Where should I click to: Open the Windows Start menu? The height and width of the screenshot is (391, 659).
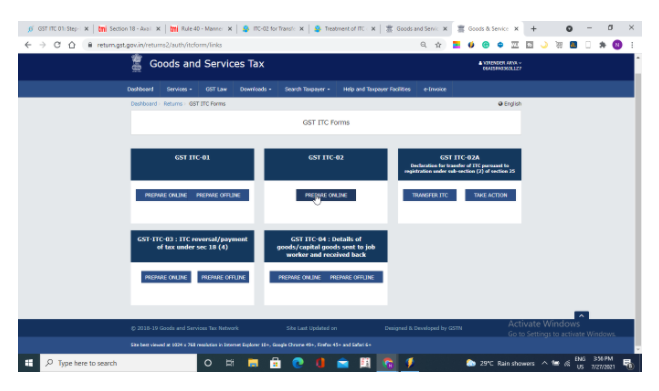(x=29, y=363)
